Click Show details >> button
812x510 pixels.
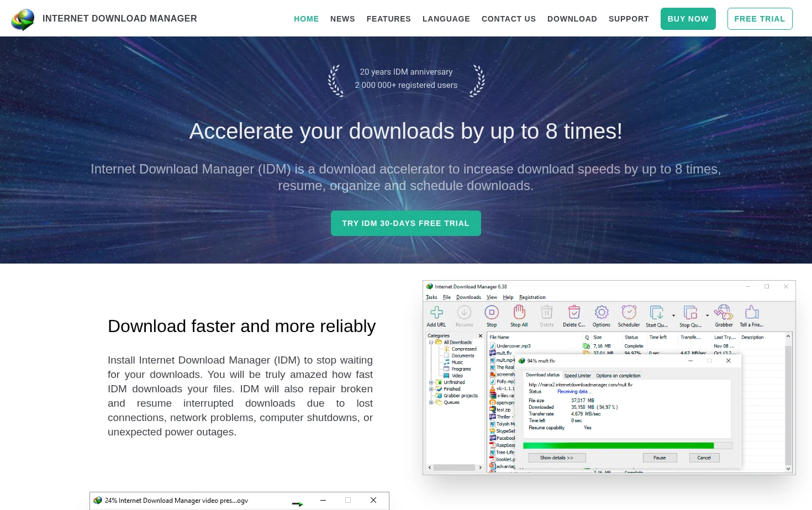pyautogui.click(x=556, y=458)
